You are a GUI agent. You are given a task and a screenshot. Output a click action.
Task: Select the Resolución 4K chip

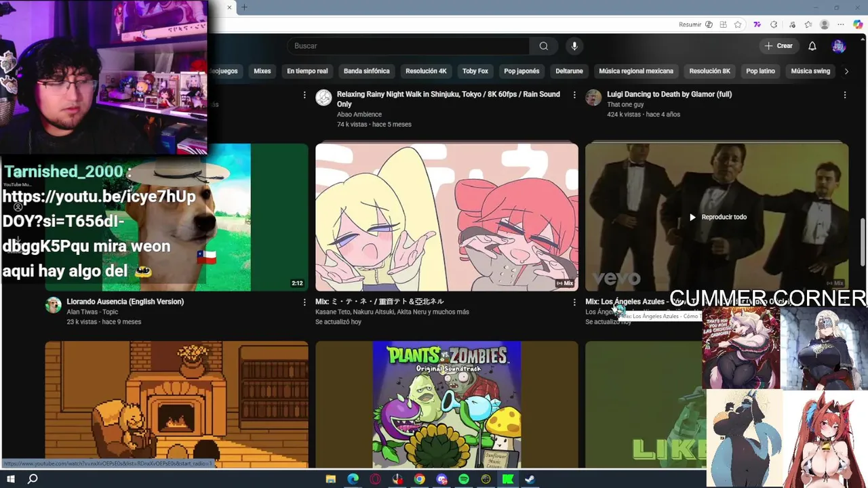(x=426, y=71)
